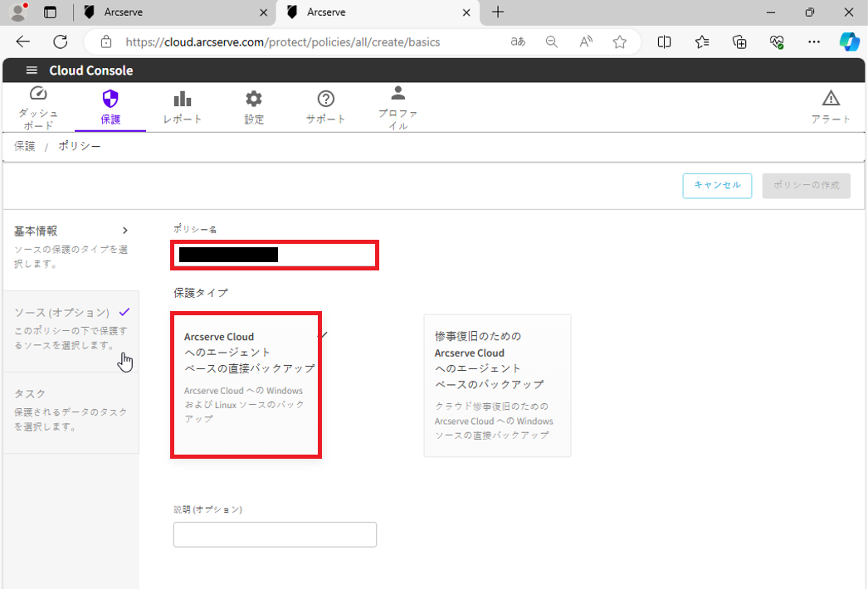Expand the 基本情報 section chevron
Image resolution: width=868 pixels, height=589 pixels.
click(125, 231)
